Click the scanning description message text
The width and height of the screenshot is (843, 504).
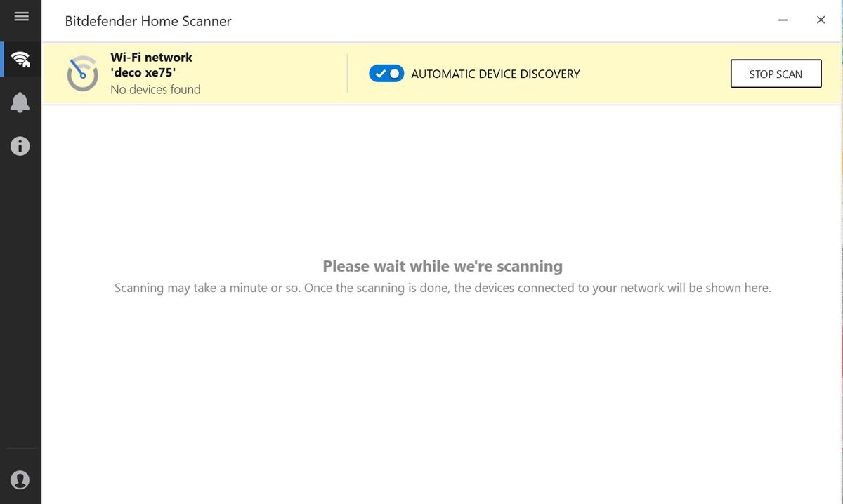point(443,288)
